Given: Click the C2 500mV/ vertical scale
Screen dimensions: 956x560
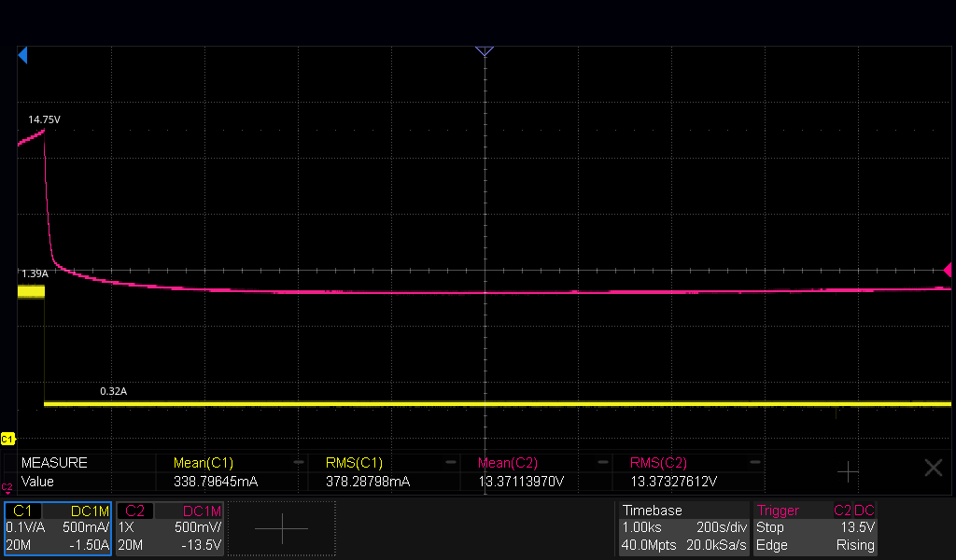Looking at the screenshot, I should tap(198, 527).
